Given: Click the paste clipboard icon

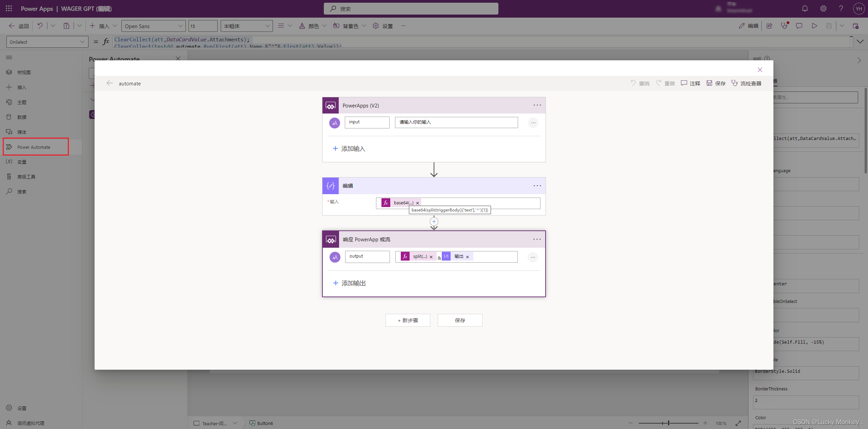Looking at the screenshot, I should [x=66, y=26].
